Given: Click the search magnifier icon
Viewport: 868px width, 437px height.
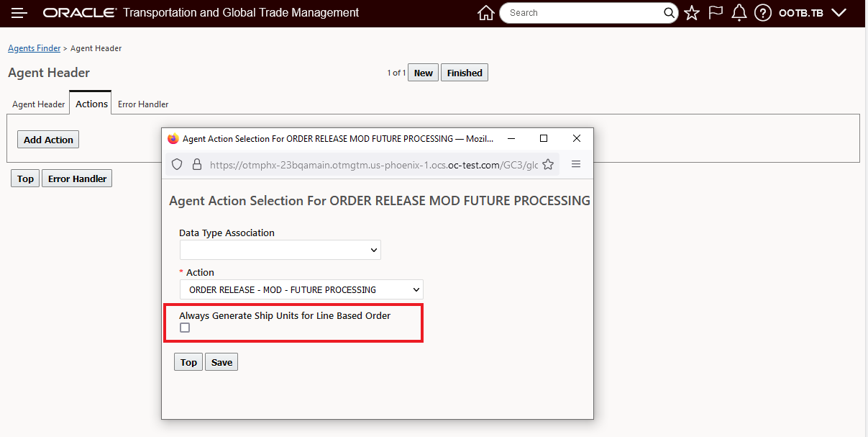Looking at the screenshot, I should 669,13.
